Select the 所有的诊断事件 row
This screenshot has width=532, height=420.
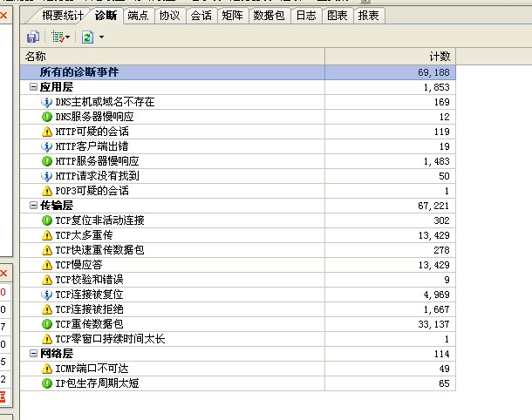[237, 72]
